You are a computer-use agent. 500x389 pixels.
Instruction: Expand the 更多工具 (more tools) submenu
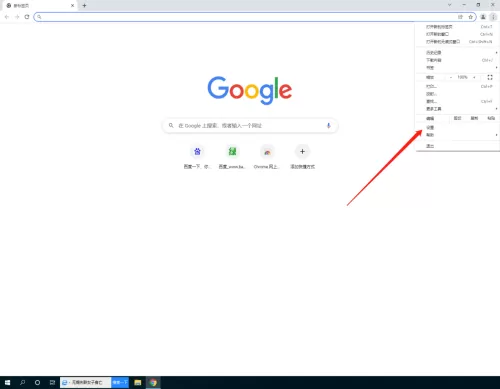click(x=458, y=109)
